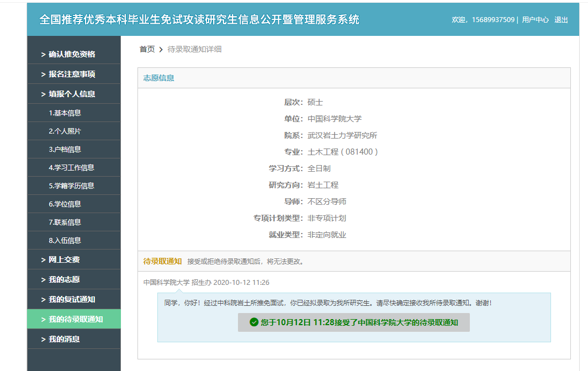Open the 用户中心 link in header

[535, 20]
